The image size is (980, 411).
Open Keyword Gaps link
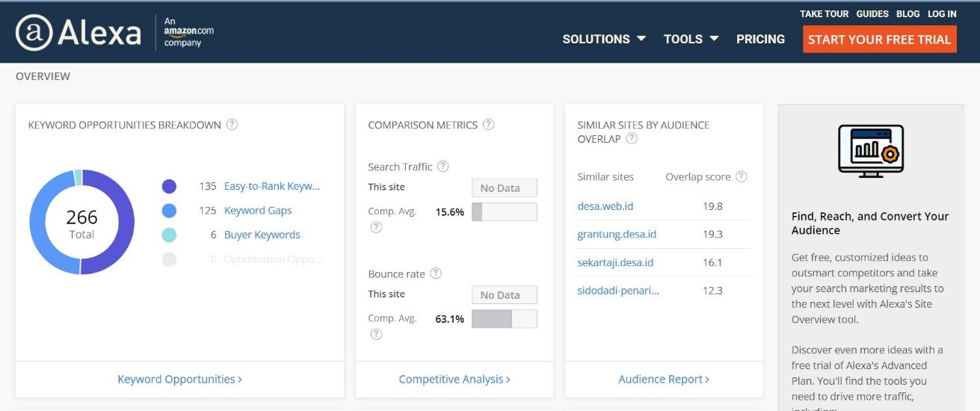pyautogui.click(x=258, y=211)
